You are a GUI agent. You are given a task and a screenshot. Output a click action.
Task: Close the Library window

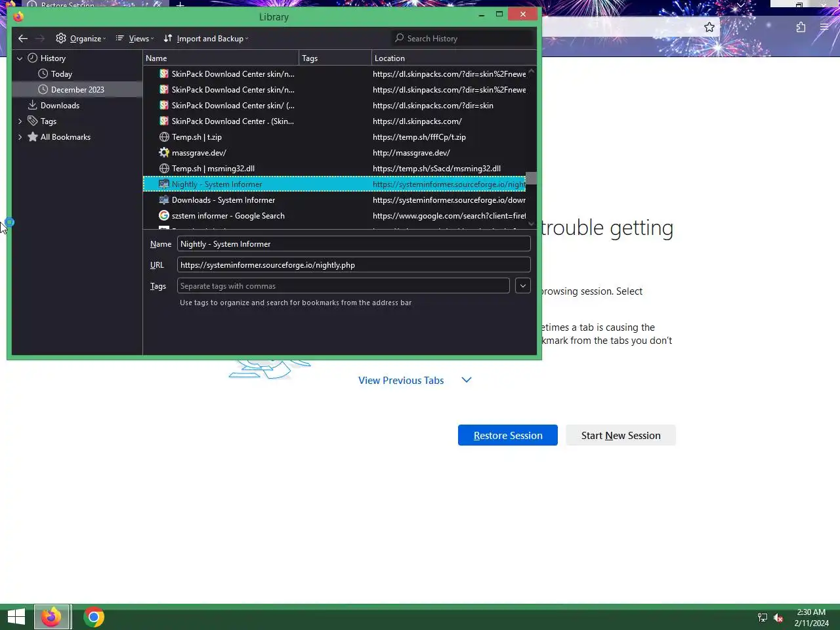(523, 14)
